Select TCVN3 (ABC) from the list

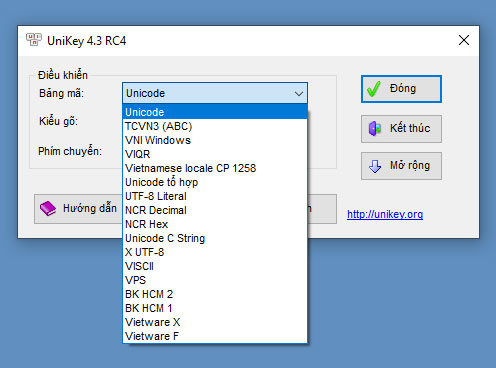pyautogui.click(x=215, y=126)
